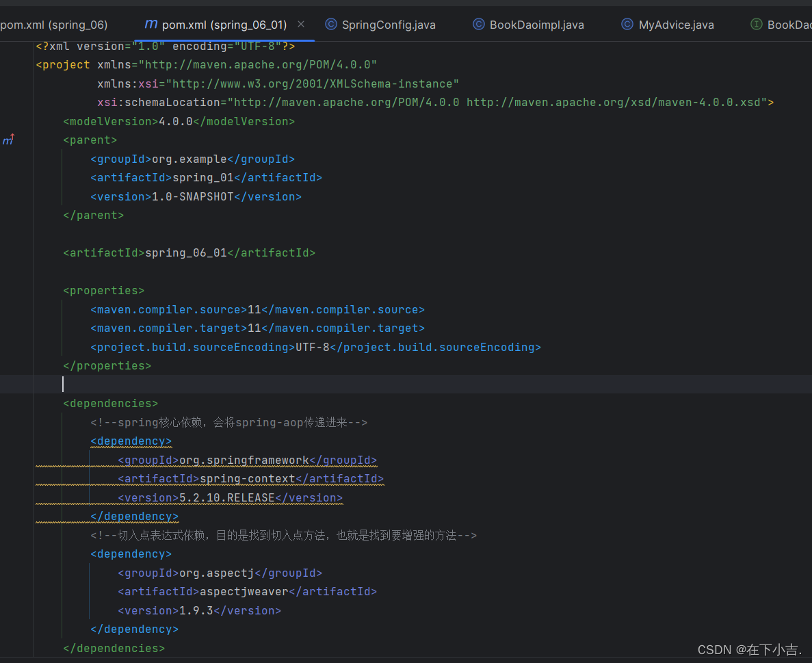Screen dimensions: 812x663
Task: Click the class icon on MyAdvice.java tab
Action: click(627, 25)
